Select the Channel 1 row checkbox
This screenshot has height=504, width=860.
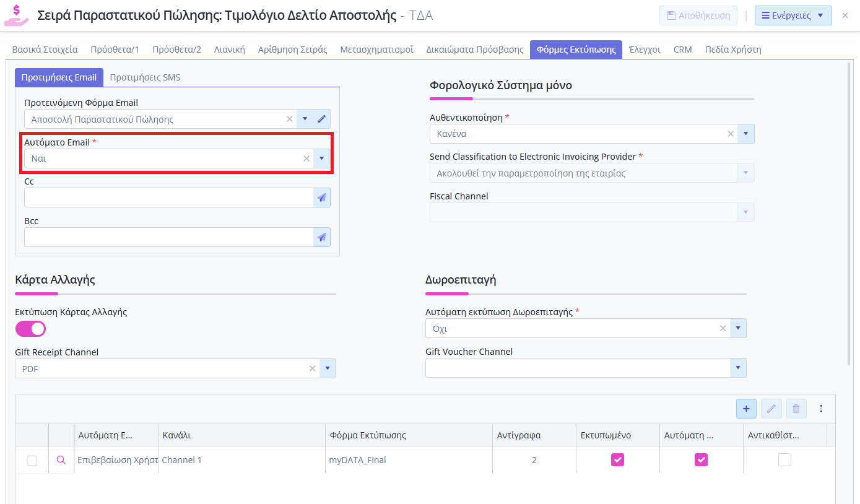coord(32,460)
